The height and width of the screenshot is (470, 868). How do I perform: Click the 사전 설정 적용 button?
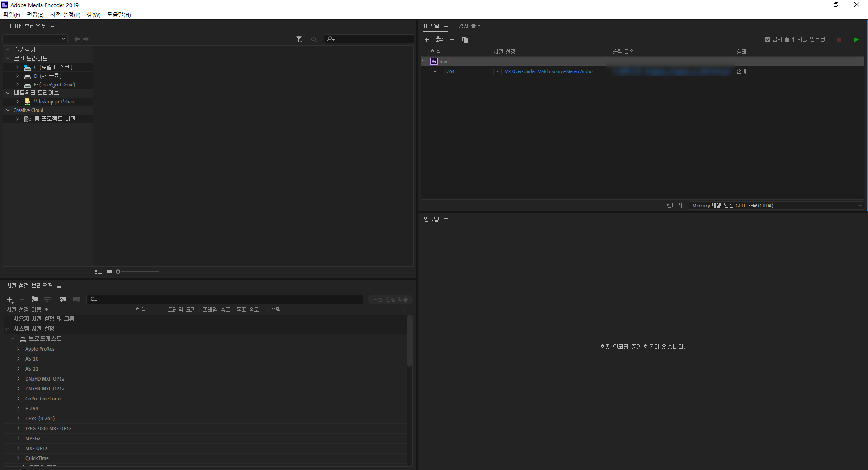click(x=391, y=300)
